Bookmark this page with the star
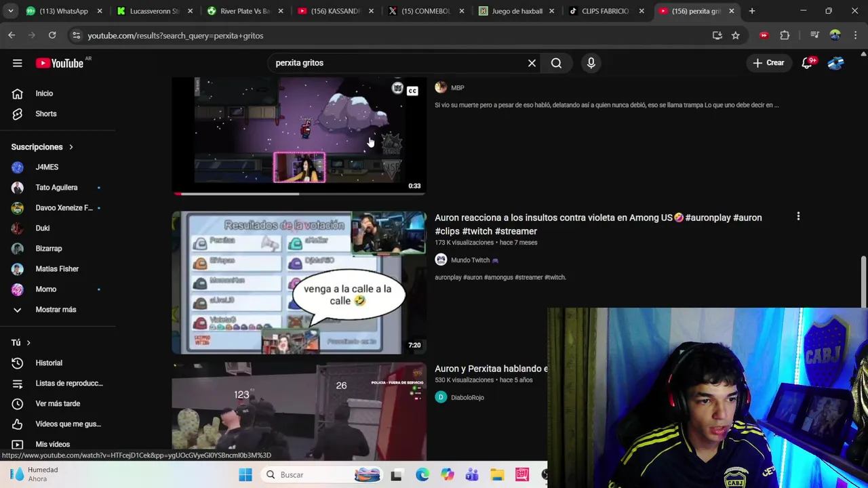This screenshot has height=488, width=868. (x=735, y=35)
